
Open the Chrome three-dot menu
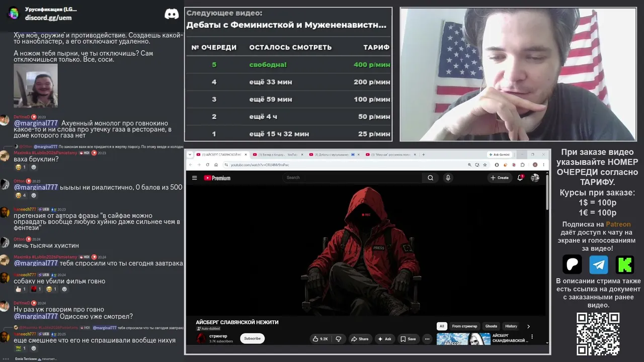coord(544,164)
